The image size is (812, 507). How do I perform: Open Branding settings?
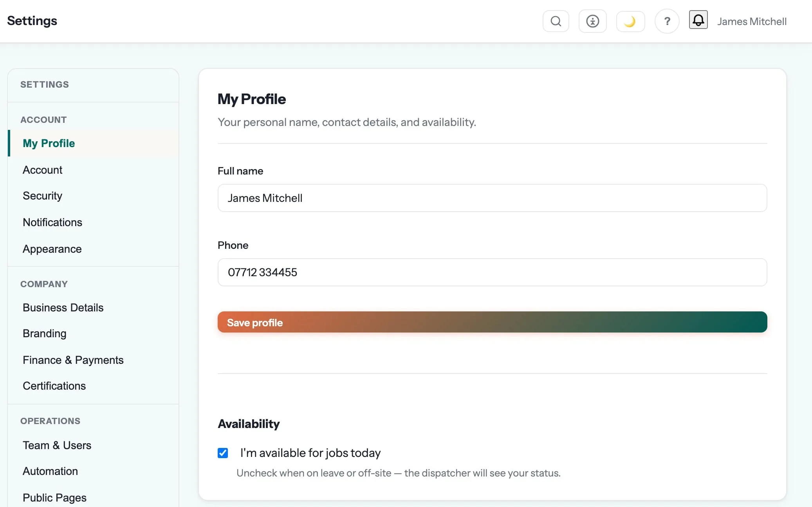point(93,333)
